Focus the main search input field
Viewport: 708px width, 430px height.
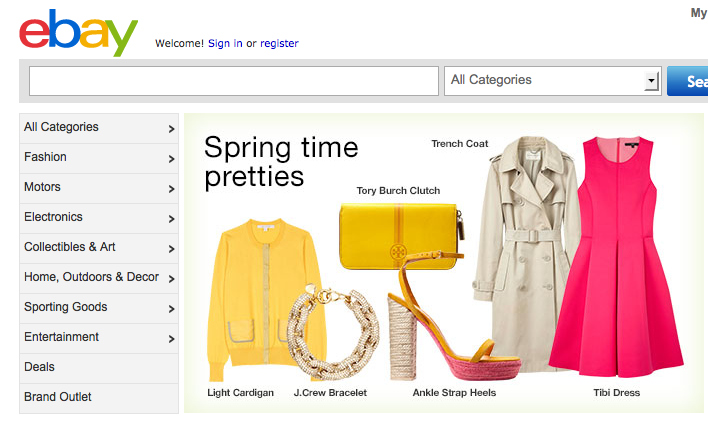(x=234, y=81)
